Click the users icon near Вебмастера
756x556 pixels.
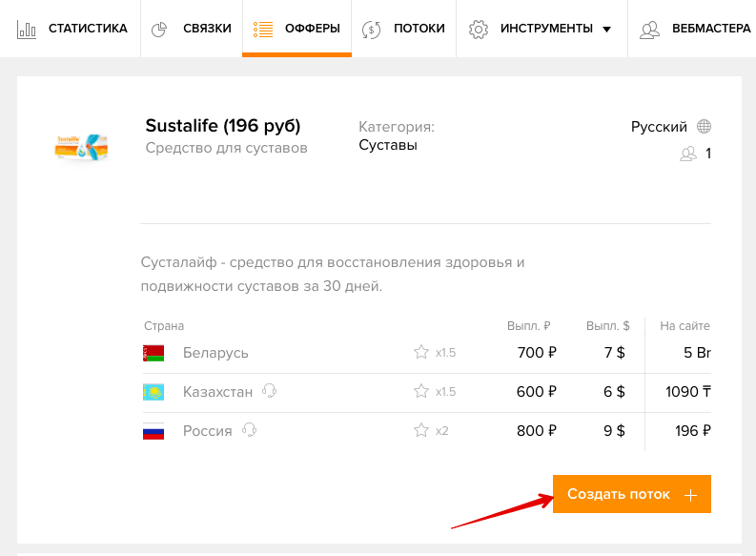(x=649, y=30)
